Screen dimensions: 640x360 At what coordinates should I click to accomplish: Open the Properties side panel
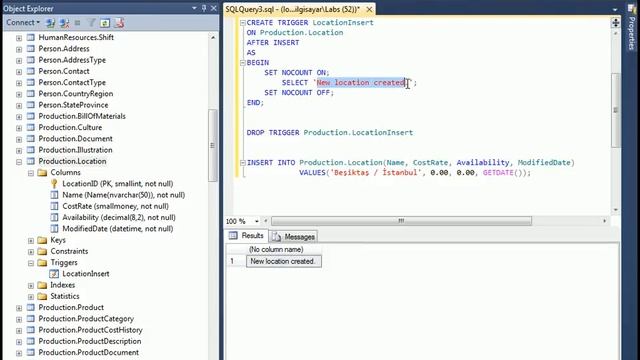click(x=631, y=29)
